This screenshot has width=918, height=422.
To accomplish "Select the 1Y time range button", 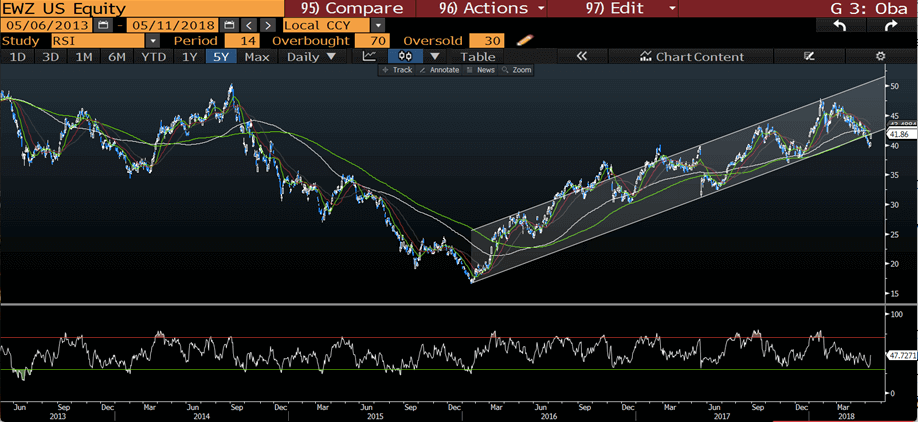I will pyautogui.click(x=188, y=57).
